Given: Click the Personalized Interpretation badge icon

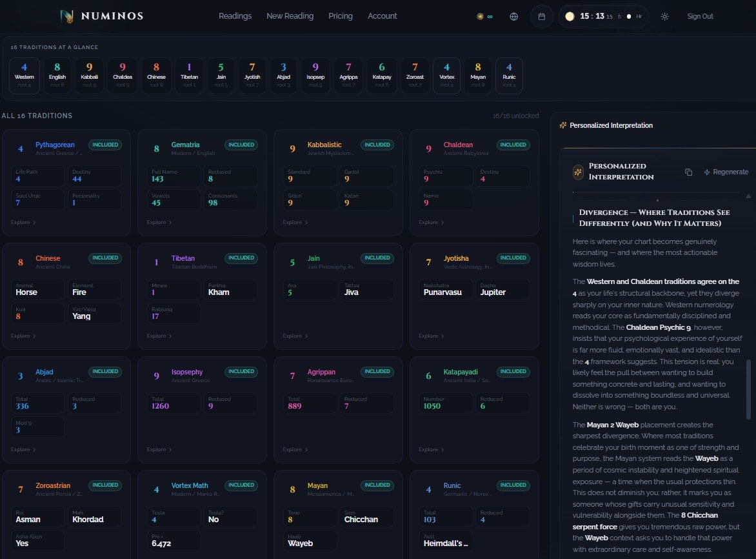Looking at the screenshot, I should point(577,172).
